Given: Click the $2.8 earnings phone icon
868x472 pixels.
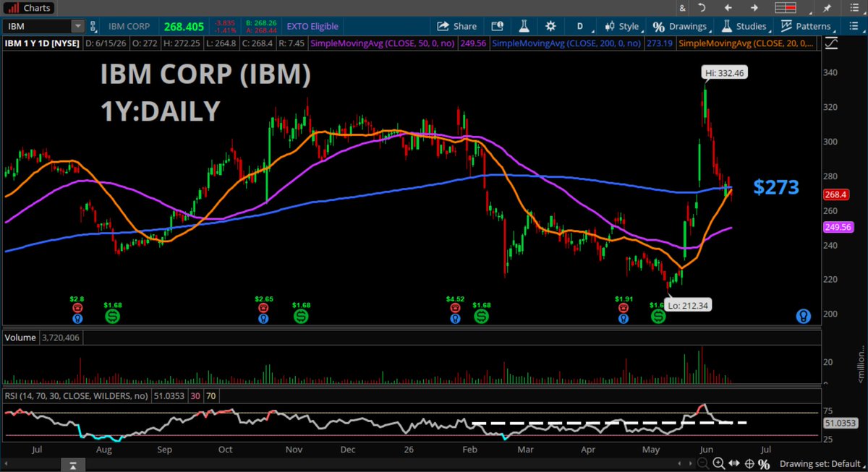Looking at the screenshot, I should pyautogui.click(x=77, y=307).
